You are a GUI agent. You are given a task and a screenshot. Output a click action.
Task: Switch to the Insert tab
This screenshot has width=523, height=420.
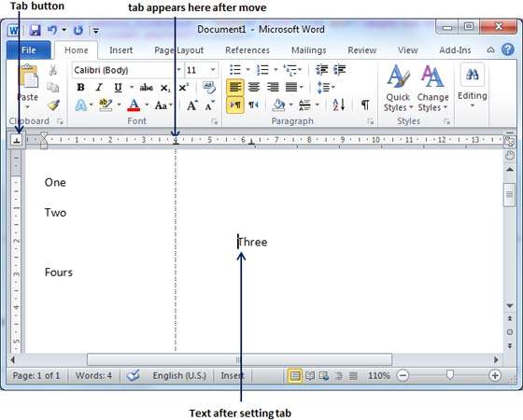click(x=120, y=50)
